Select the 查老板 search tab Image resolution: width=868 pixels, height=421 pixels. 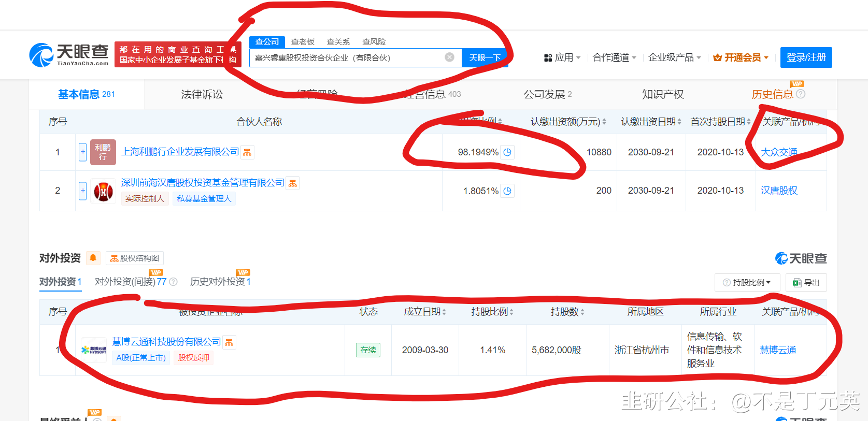303,42
